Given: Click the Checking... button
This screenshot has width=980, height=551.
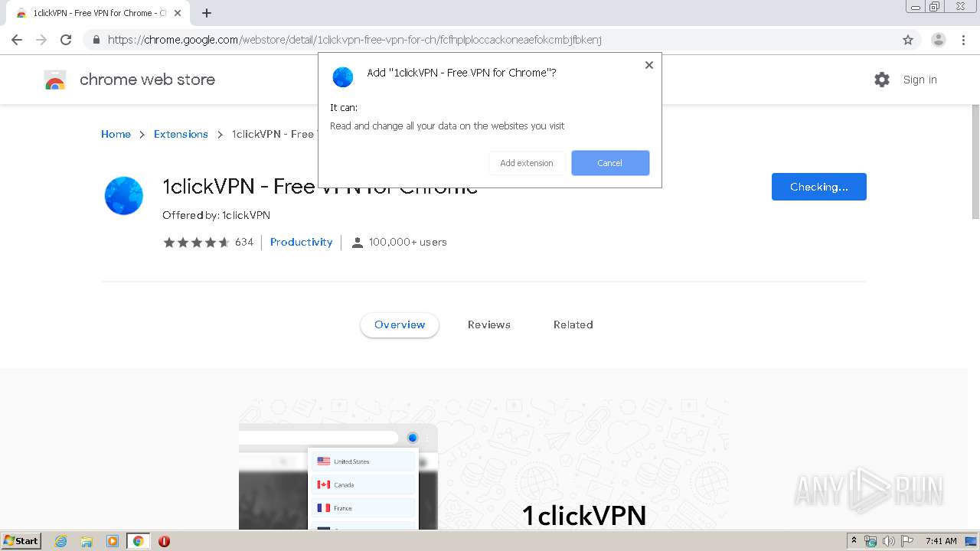Looking at the screenshot, I should coord(818,187).
